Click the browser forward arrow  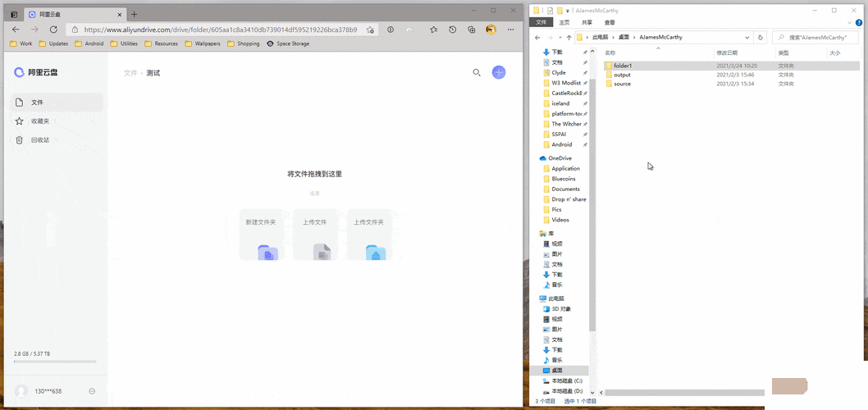click(x=34, y=30)
